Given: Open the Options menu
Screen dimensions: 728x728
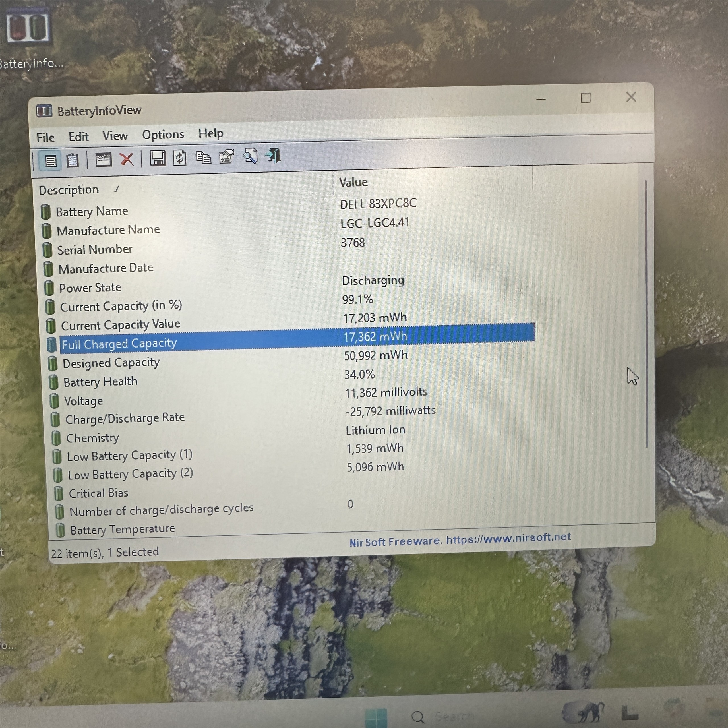Looking at the screenshot, I should [163, 135].
